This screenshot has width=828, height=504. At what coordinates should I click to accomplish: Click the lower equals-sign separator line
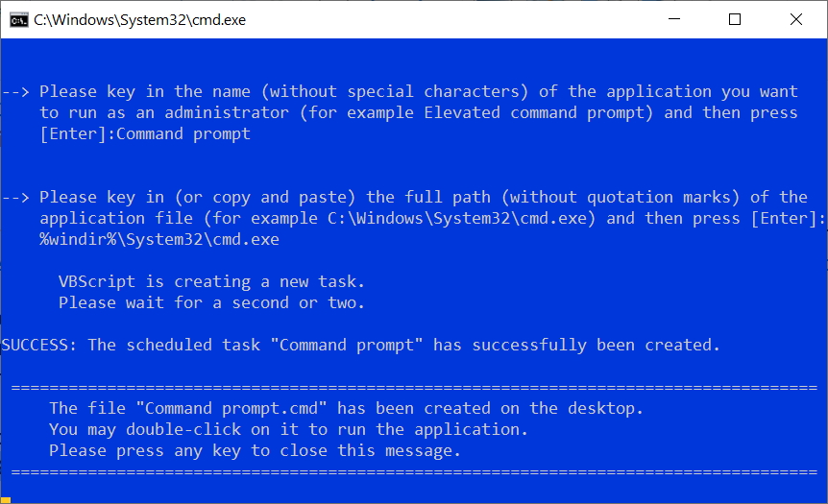pyautogui.click(x=414, y=472)
